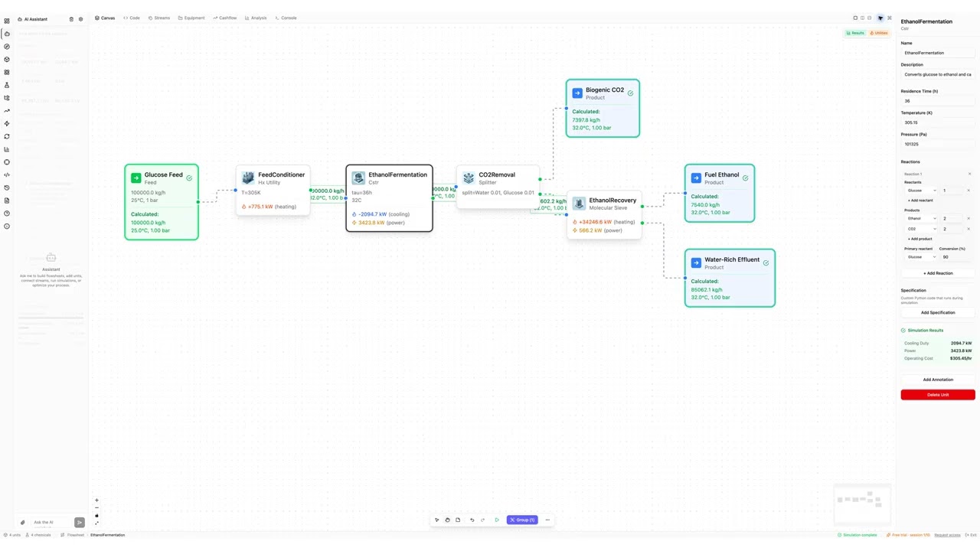This screenshot has height=551, width=980.
Task: Open AI Assistant settings gear icon
Action: (x=80, y=19)
